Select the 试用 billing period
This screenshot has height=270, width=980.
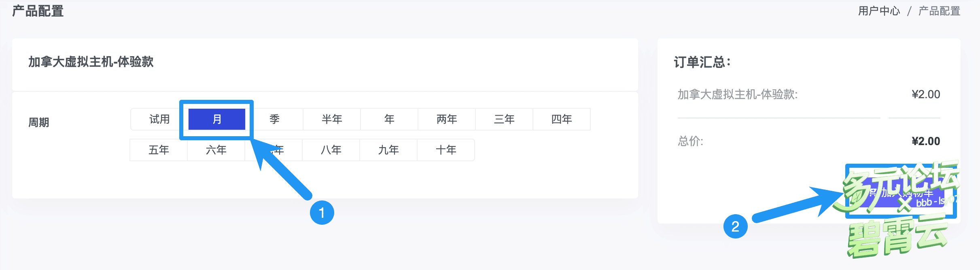tap(159, 119)
